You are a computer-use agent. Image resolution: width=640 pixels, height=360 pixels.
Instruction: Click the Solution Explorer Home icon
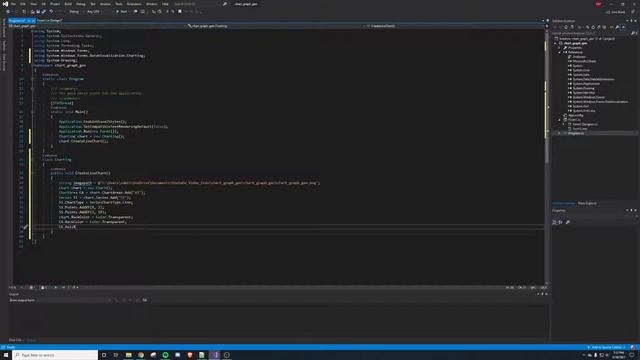point(566,27)
